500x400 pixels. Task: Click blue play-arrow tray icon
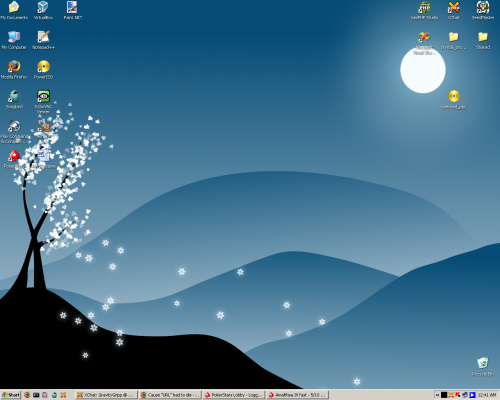pyautogui.click(x=472, y=395)
